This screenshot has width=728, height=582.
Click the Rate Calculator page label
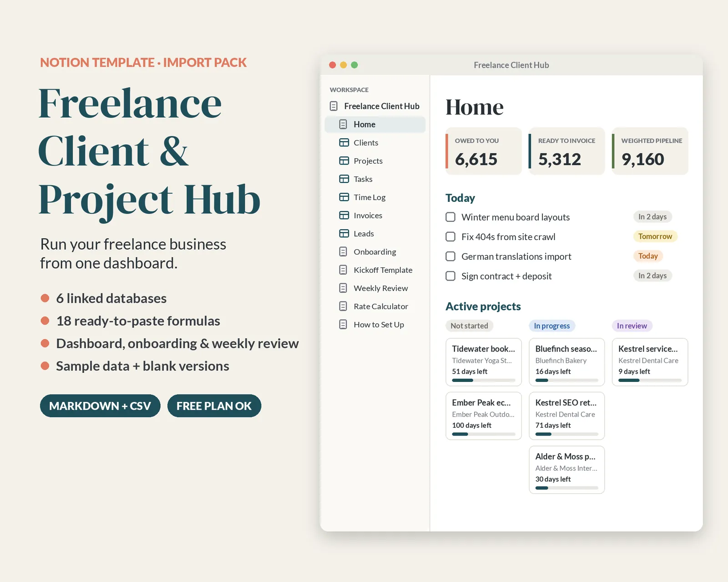click(381, 306)
